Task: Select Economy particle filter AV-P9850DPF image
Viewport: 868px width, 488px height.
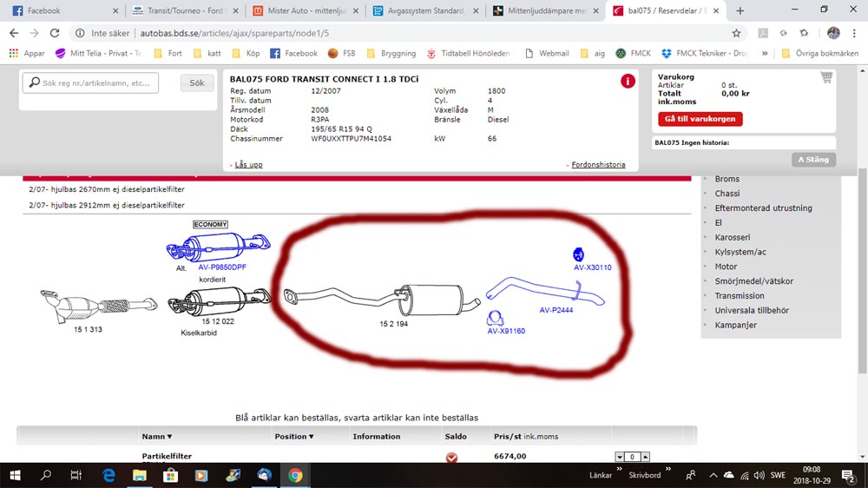Action: coord(219,247)
